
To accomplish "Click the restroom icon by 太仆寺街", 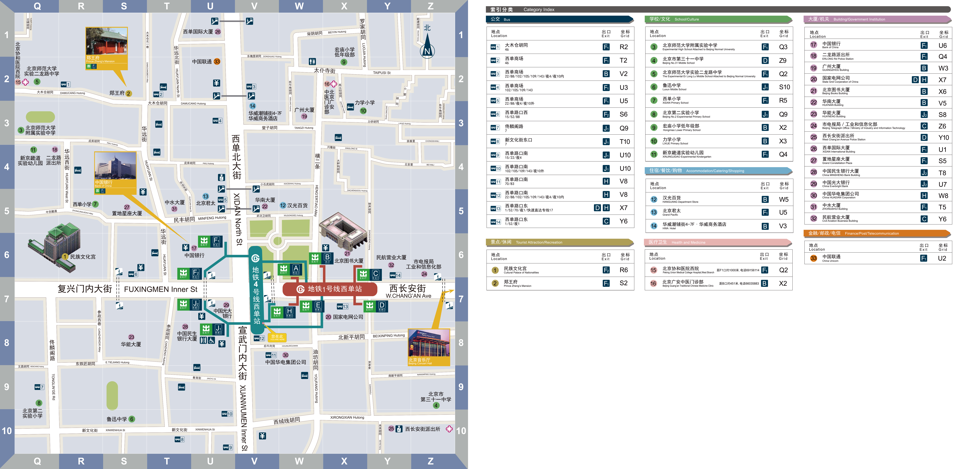I will click(x=312, y=61).
